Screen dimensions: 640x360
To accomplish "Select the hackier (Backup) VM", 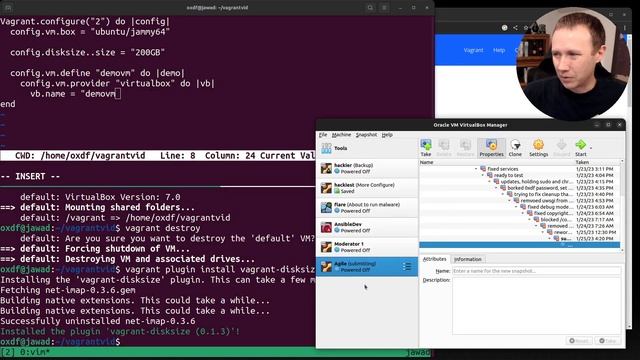I will 367,168.
